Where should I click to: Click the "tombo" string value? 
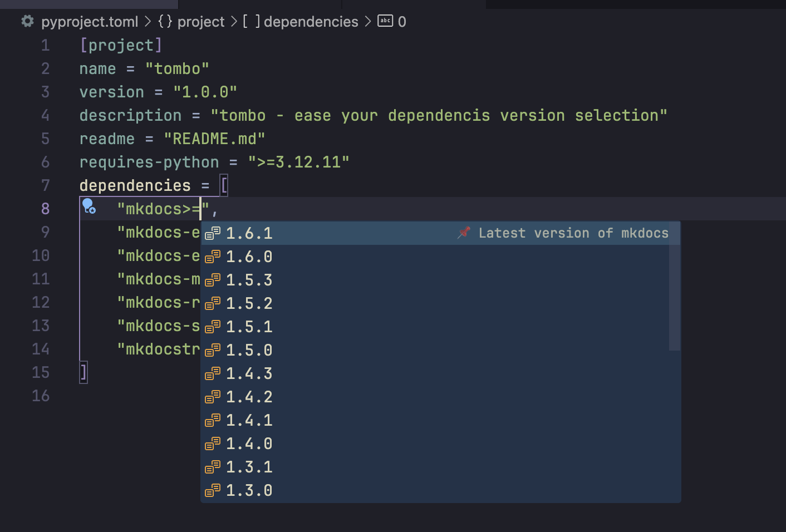177,68
